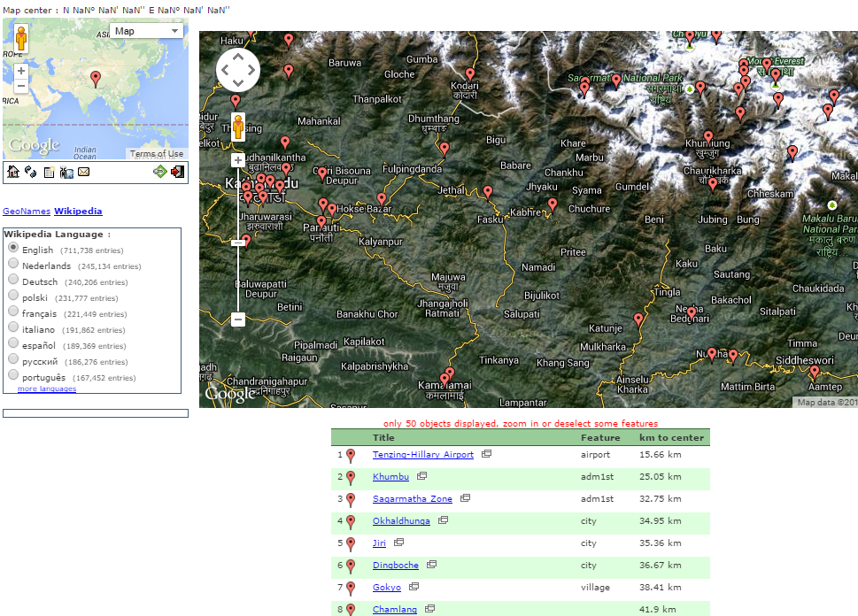This screenshot has height=616, width=858.
Task: Click the red marker on the overview map
Action: pos(96,79)
